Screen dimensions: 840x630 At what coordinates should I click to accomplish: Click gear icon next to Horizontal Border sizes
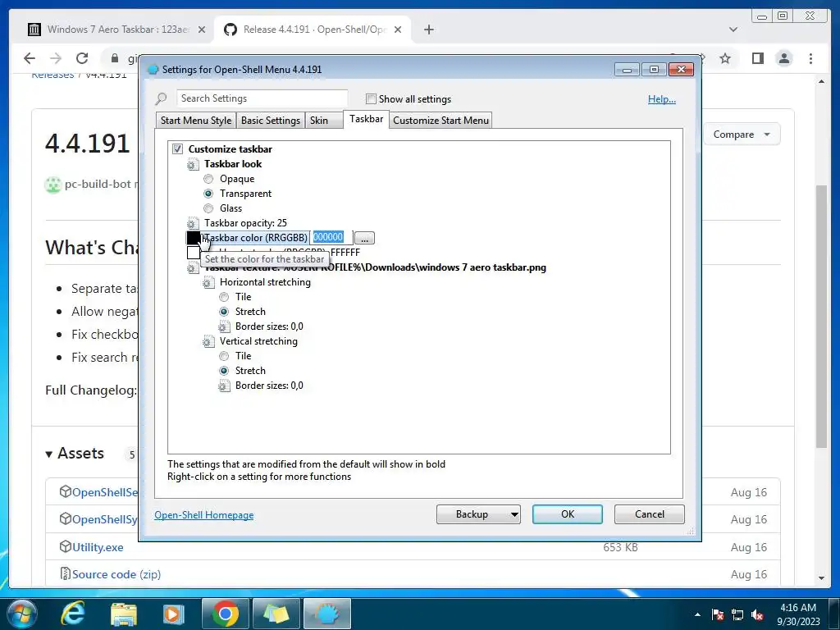(224, 326)
